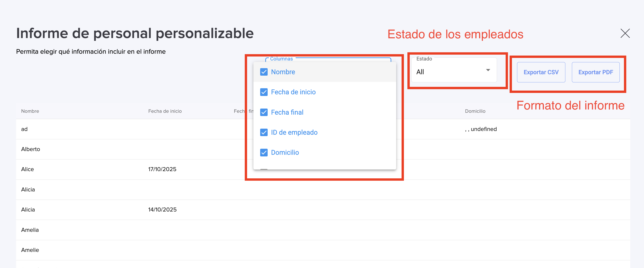
Task: Select the Nombre option text in list
Action: (x=283, y=72)
